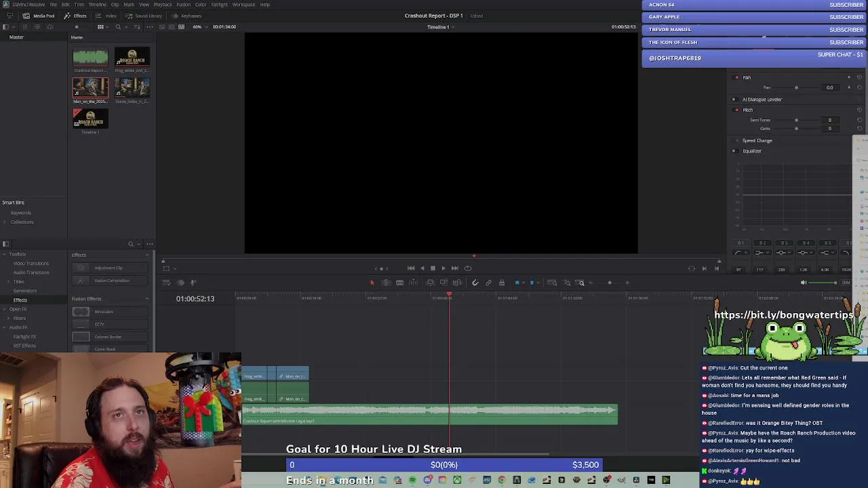868x488 pixels.
Task: Select Generators in Toolbox
Action: (x=25, y=291)
